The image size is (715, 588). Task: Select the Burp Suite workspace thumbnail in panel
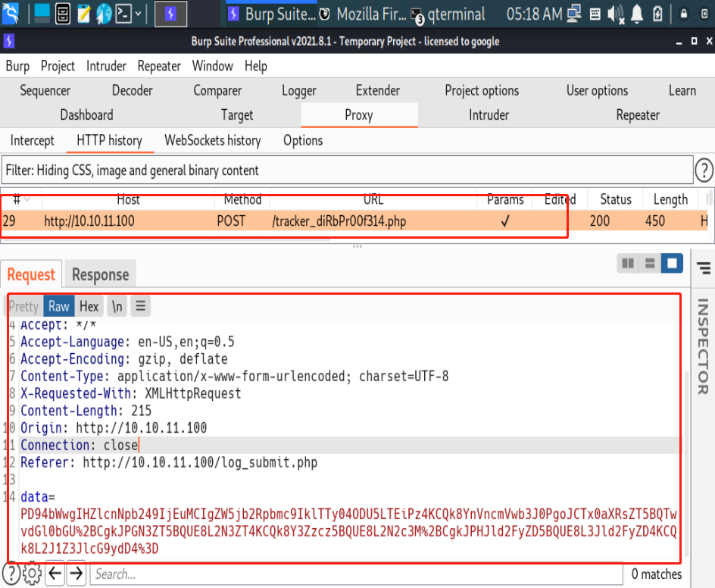pyautogui.click(x=170, y=14)
